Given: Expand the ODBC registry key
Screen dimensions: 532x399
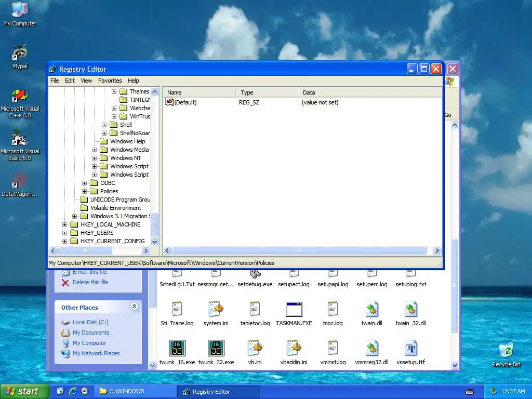Looking at the screenshot, I should [85, 183].
